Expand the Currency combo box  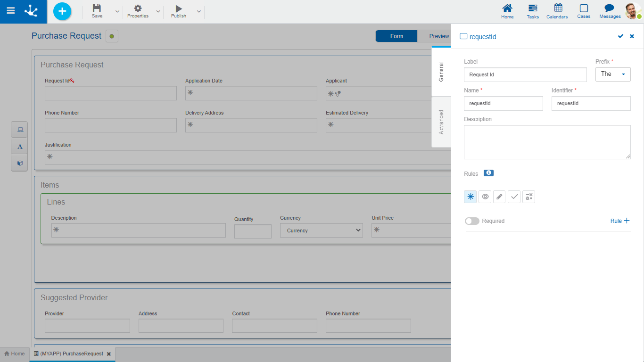(322, 230)
